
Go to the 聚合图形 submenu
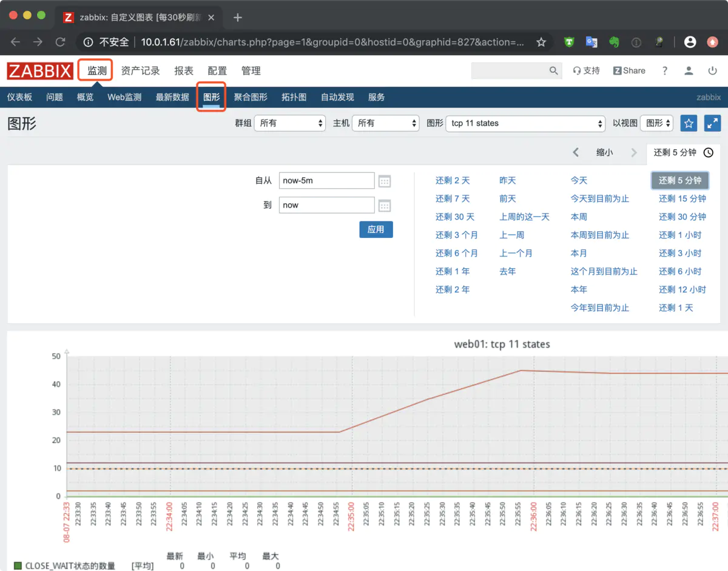(251, 97)
